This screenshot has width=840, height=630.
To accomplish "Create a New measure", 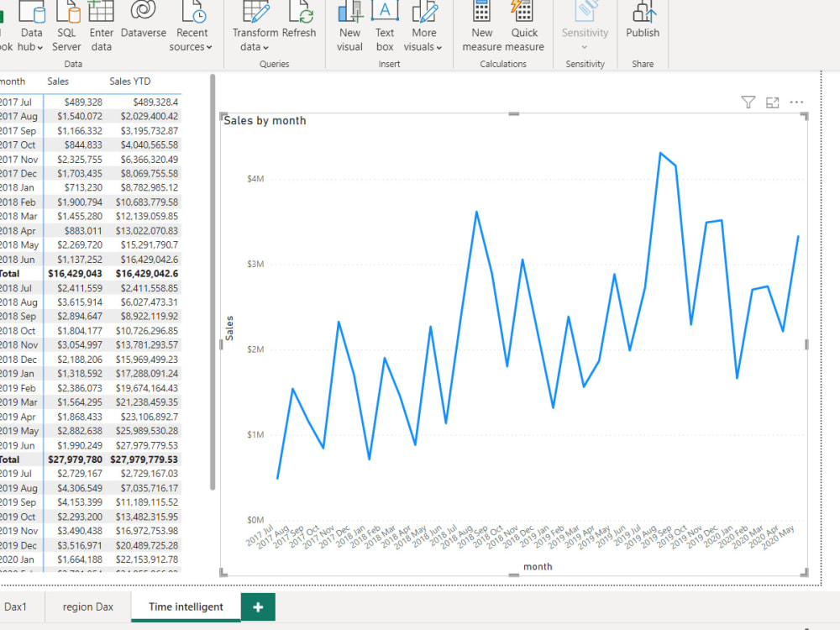I will pyautogui.click(x=481, y=25).
